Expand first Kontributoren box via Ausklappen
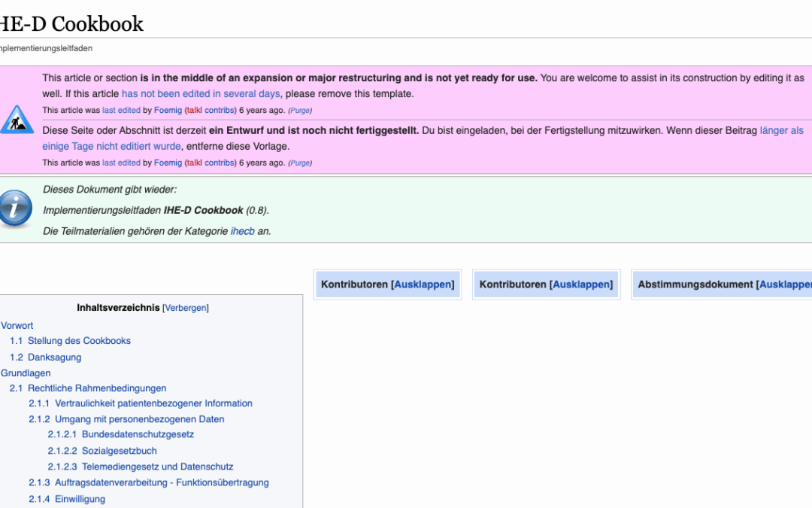Image resolution: width=812 pixels, height=508 pixels. (423, 284)
